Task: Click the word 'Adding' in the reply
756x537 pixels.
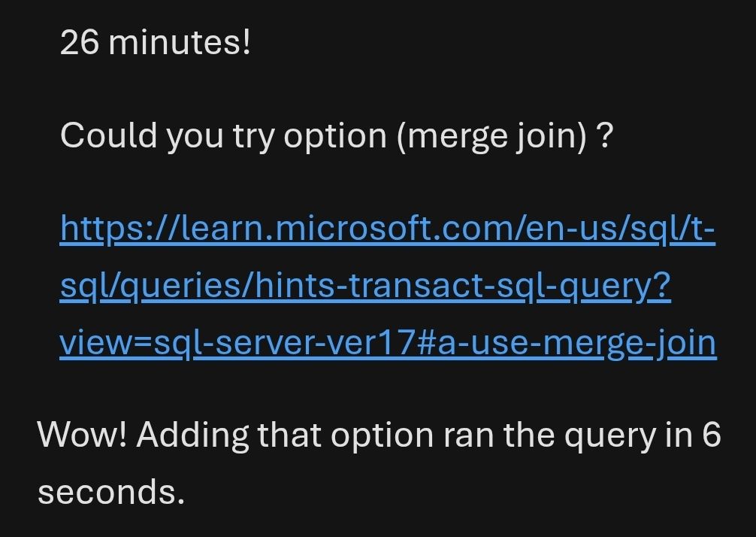Action: point(192,435)
